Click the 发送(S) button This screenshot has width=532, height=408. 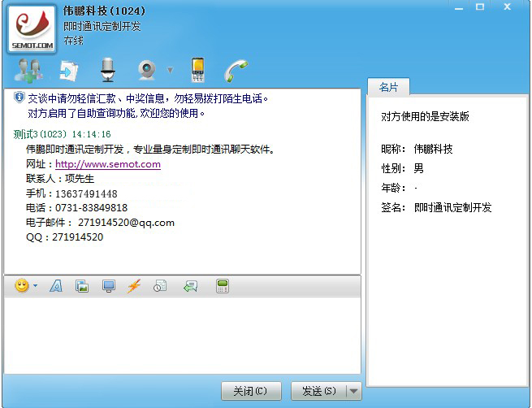[x=319, y=391]
